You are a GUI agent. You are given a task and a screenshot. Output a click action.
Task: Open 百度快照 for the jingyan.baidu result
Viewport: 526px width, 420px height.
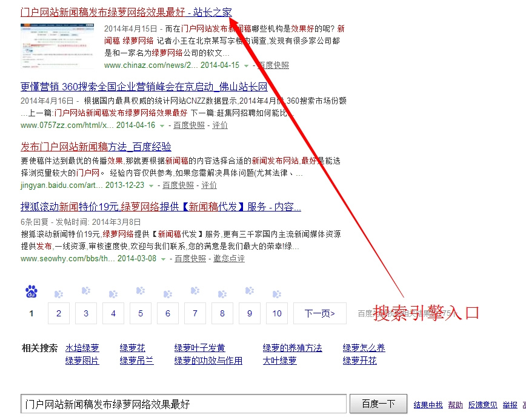pos(178,185)
